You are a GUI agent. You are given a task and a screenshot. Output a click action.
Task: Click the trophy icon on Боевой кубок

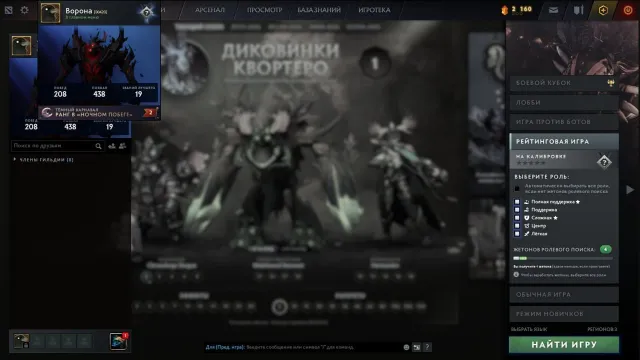tap(611, 83)
